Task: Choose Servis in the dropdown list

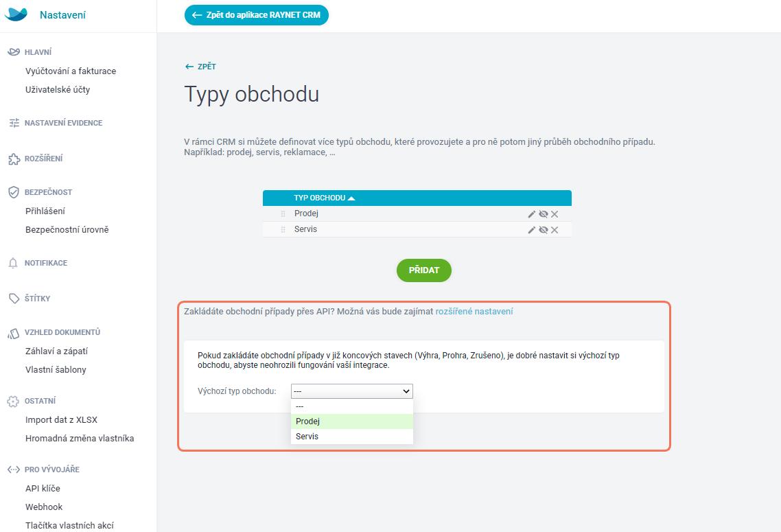Action: pyautogui.click(x=351, y=437)
